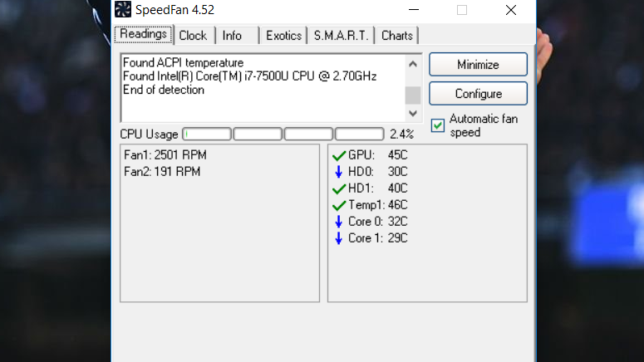Click the 2.4% CPU usage value
The image size is (644, 362).
tap(401, 135)
